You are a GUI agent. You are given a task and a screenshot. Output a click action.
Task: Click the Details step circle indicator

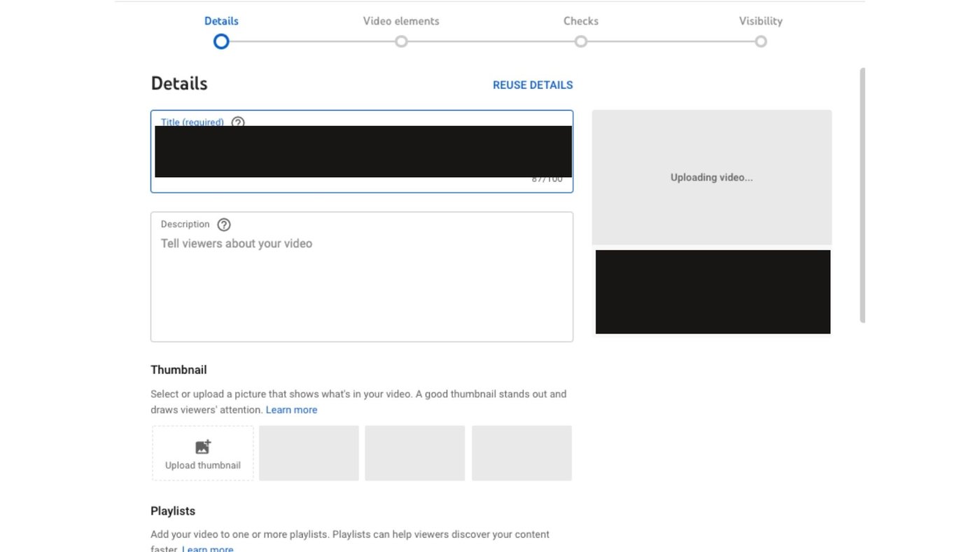(221, 41)
